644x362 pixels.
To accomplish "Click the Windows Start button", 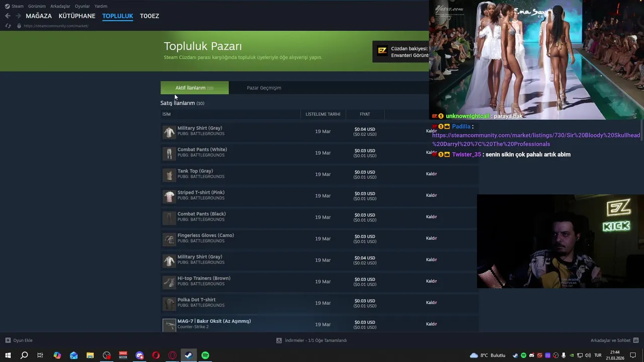I will pyautogui.click(x=8, y=355).
